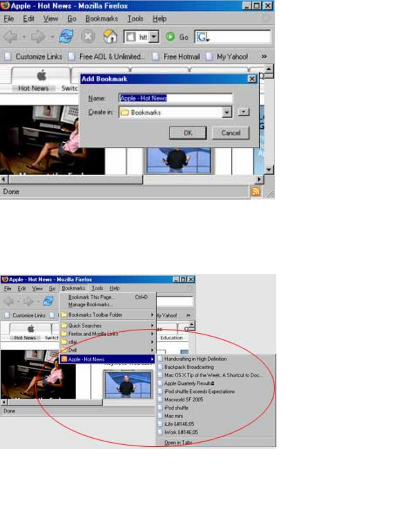The width and height of the screenshot is (413, 532).
Task: Expand the Quick Searches submenu
Action: pos(152,325)
